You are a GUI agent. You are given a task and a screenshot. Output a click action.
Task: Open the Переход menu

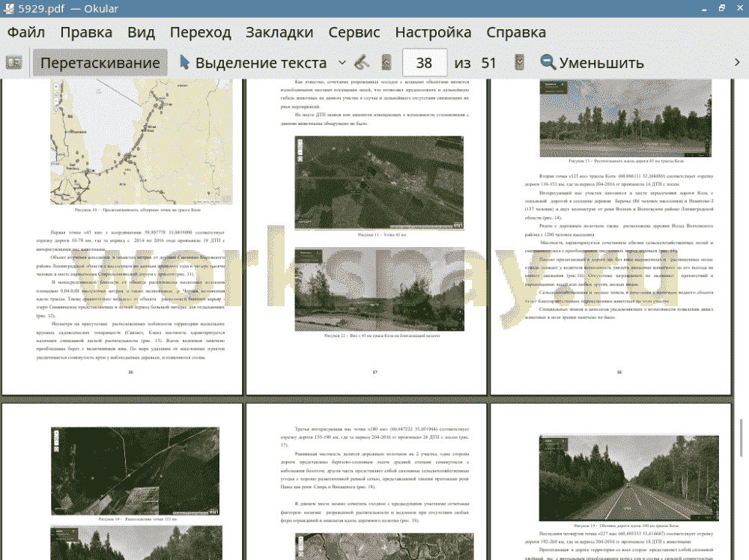(201, 32)
